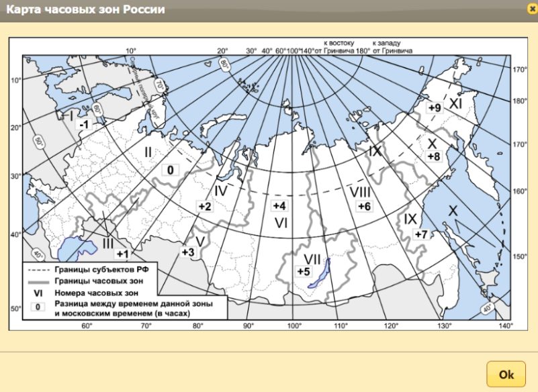The width and height of the screenshot is (538, 392).
Task: Click the +8 time offset box
Action: 433,156
